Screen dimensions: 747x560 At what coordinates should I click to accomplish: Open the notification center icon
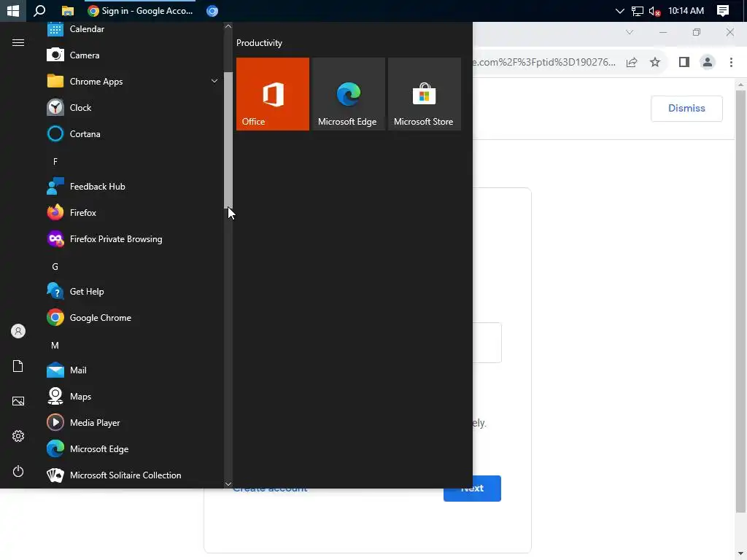click(x=723, y=10)
